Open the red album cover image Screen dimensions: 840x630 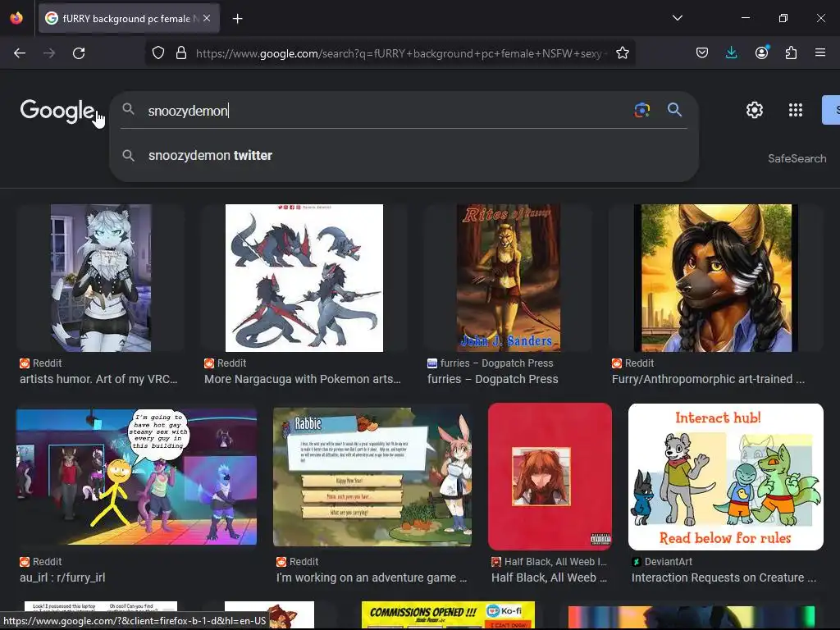pyautogui.click(x=550, y=477)
